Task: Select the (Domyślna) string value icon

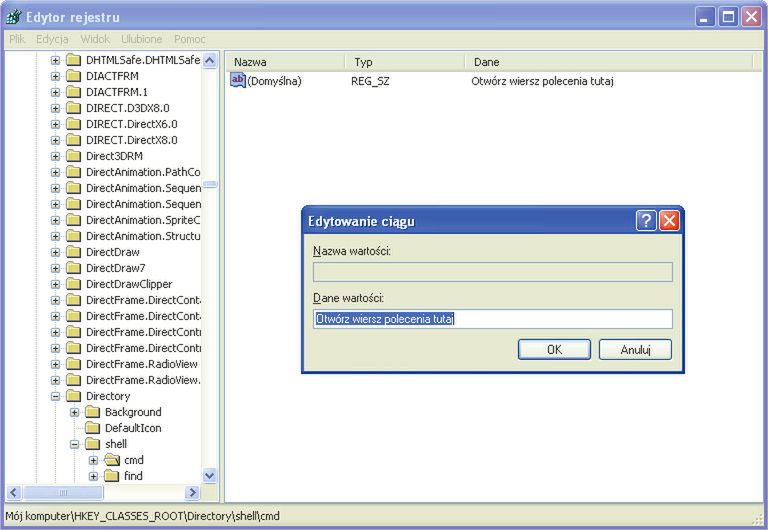Action: (x=238, y=81)
